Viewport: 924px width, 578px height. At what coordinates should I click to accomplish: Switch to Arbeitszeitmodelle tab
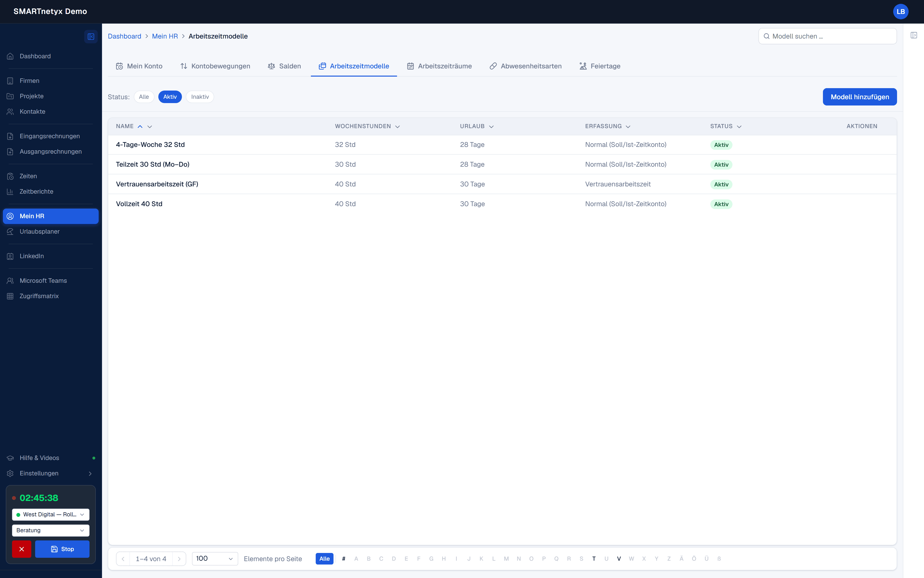(354, 66)
